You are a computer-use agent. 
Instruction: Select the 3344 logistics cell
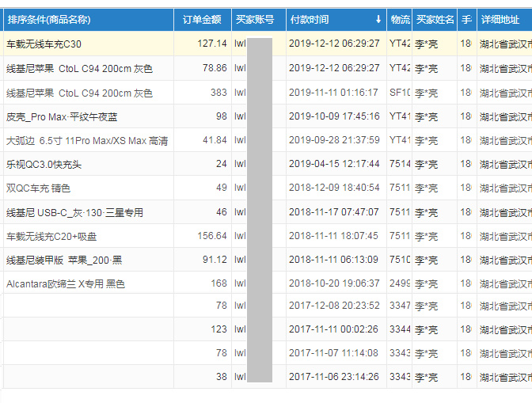point(400,329)
